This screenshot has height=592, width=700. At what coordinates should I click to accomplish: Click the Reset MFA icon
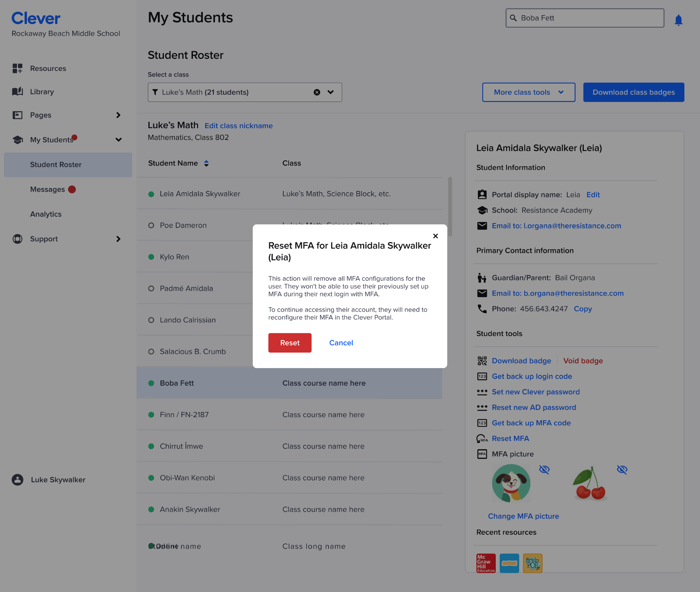tap(482, 438)
